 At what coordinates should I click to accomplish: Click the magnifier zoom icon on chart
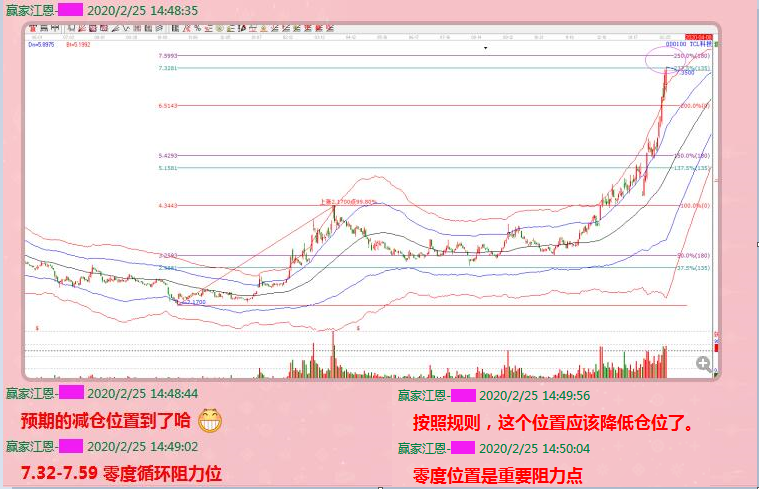tap(704, 364)
